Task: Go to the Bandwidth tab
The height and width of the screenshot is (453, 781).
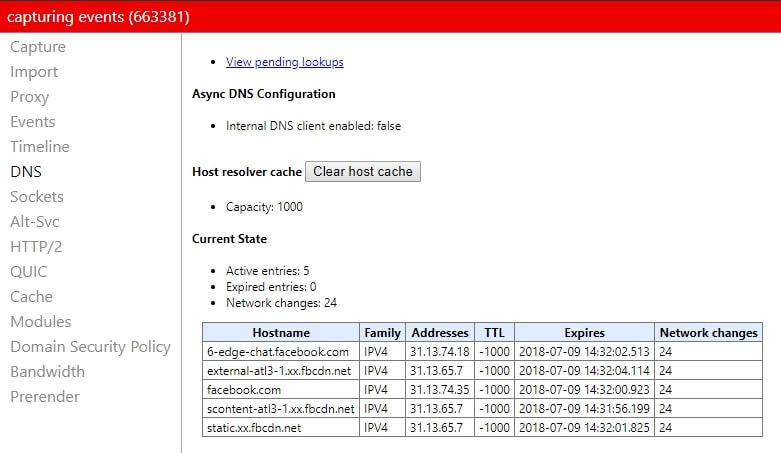Action: (x=47, y=371)
